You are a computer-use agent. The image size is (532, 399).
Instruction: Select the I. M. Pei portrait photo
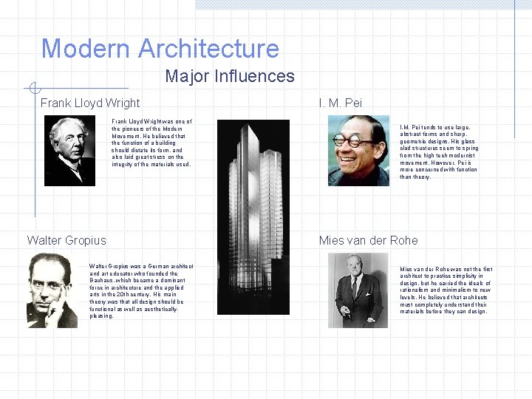click(358, 151)
